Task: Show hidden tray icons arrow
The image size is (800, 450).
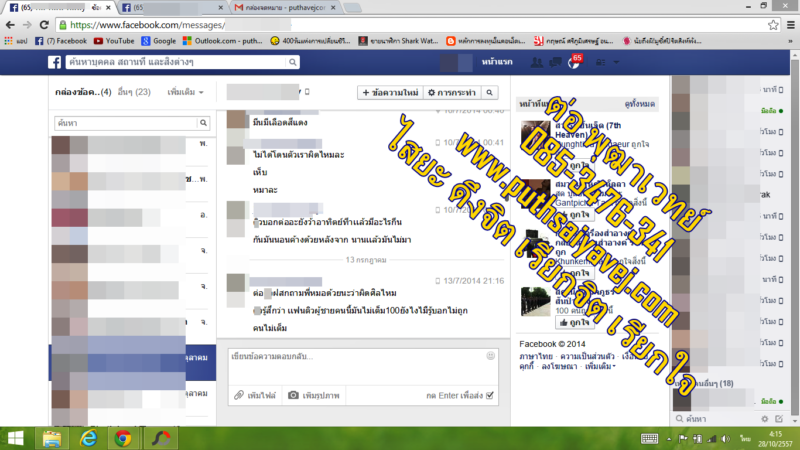Action: click(x=669, y=439)
